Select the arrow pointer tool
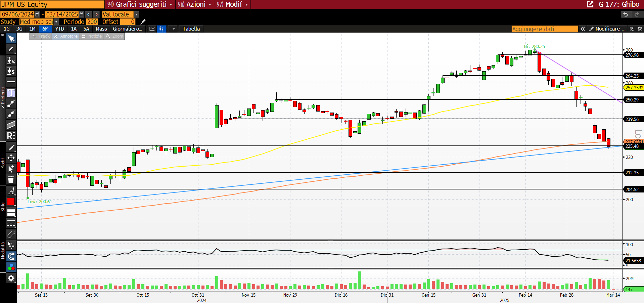The height and width of the screenshot is (303, 644). click(x=11, y=39)
